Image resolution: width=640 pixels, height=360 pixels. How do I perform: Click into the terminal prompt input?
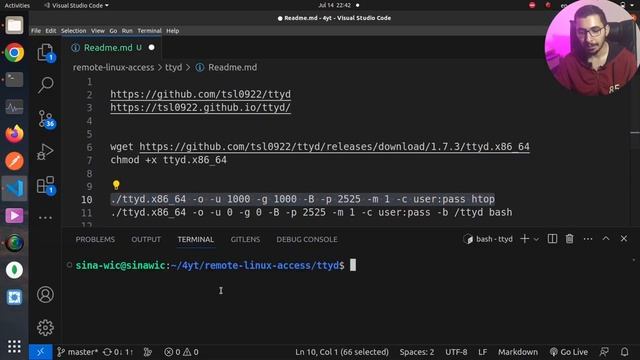(x=353, y=265)
